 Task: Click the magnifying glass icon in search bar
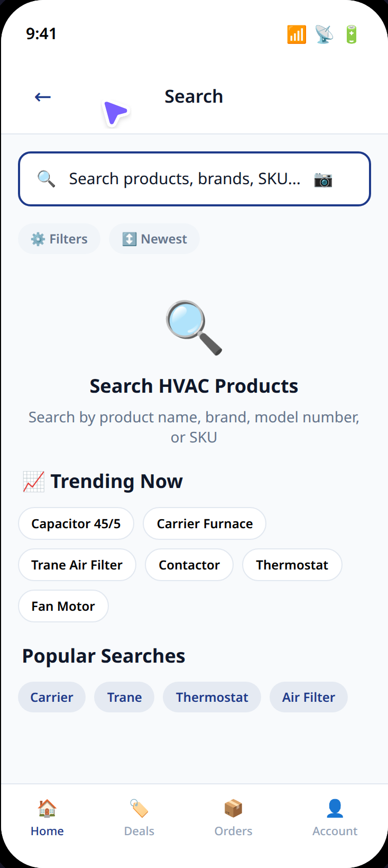point(46,178)
